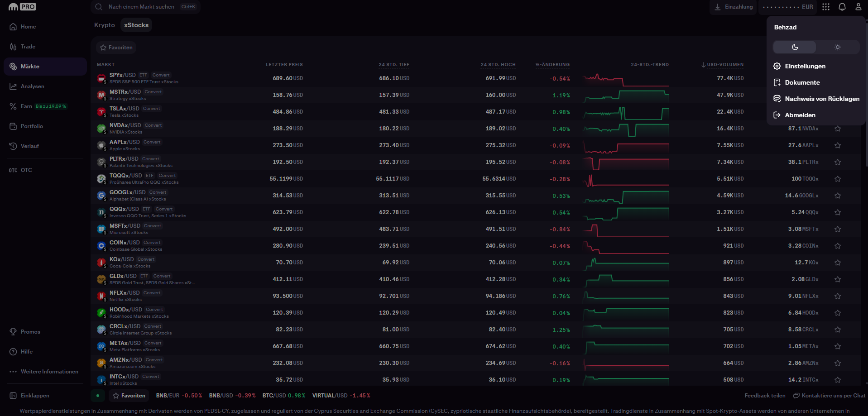Open the Portfolio sidebar icon
This screenshot has width=868, height=416.
pos(13,126)
